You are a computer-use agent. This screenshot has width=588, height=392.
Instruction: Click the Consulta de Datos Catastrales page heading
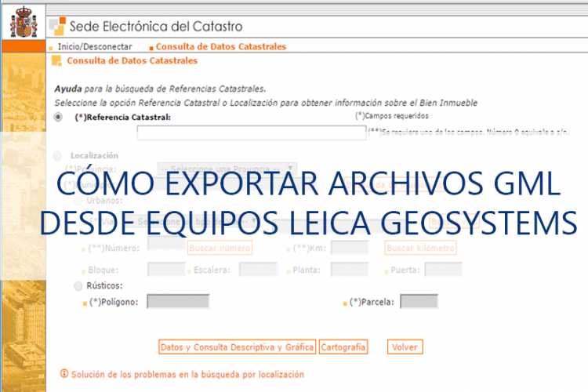coord(132,61)
